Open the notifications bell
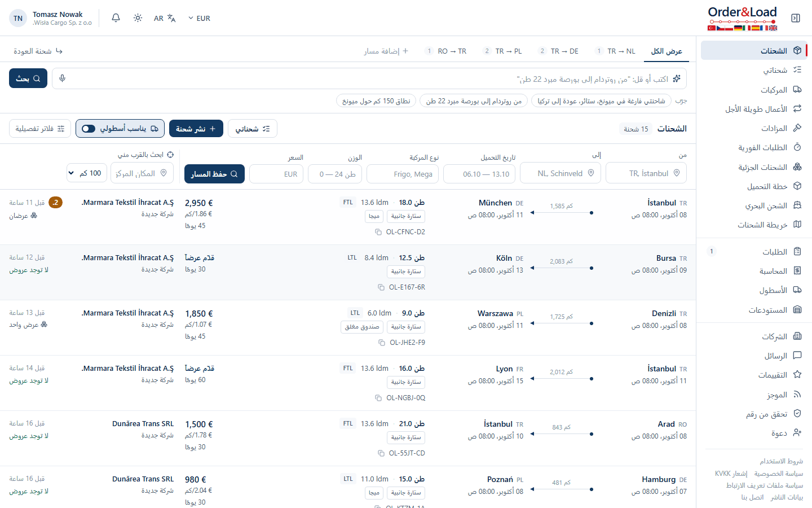 pos(116,18)
